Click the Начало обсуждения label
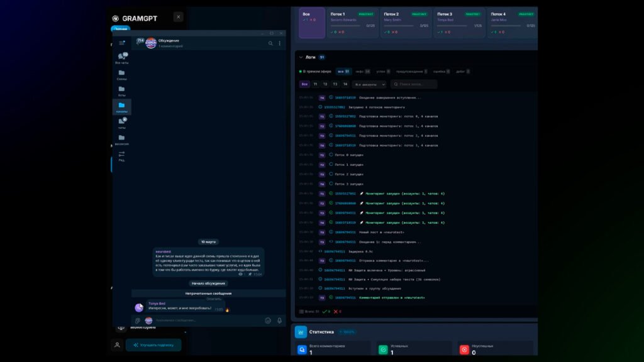 tap(208, 283)
